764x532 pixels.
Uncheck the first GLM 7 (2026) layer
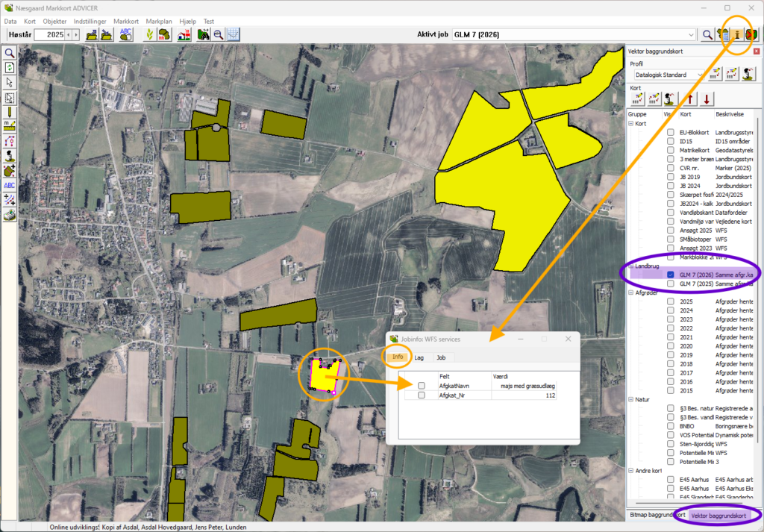[671, 275]
